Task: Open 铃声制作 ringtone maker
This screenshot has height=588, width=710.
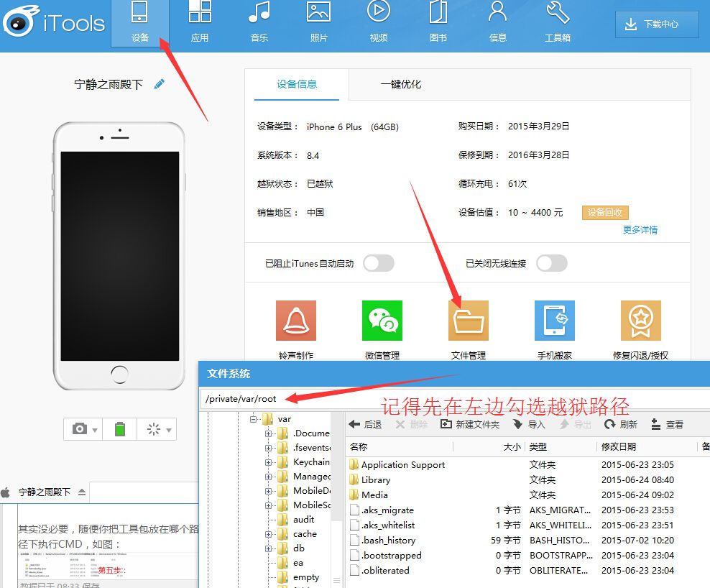Action: [296, 330]
